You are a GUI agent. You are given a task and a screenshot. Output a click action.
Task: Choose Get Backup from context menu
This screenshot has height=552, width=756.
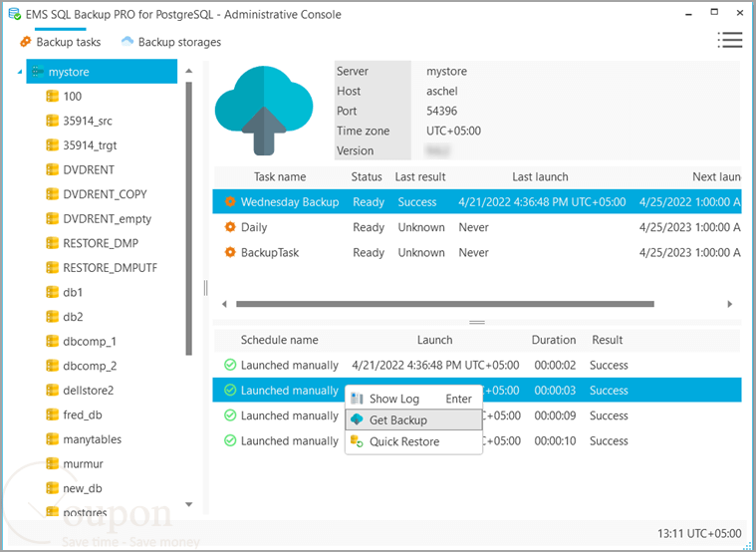point(413,419)
